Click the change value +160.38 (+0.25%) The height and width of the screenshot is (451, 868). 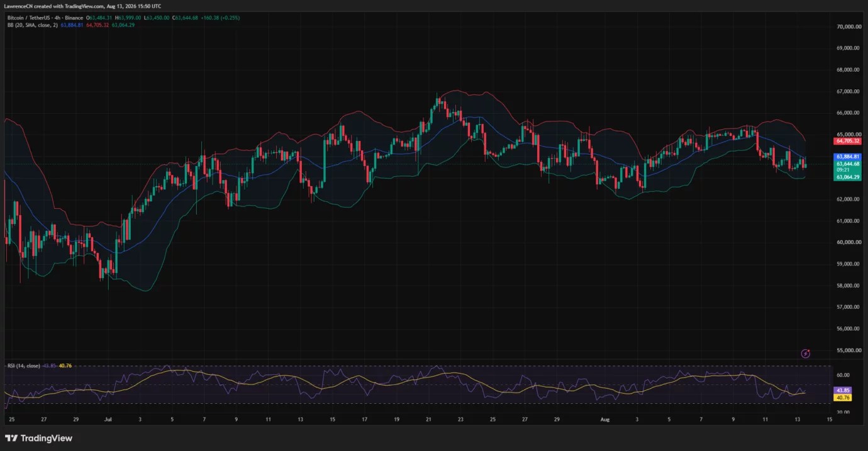coord(220,18)
